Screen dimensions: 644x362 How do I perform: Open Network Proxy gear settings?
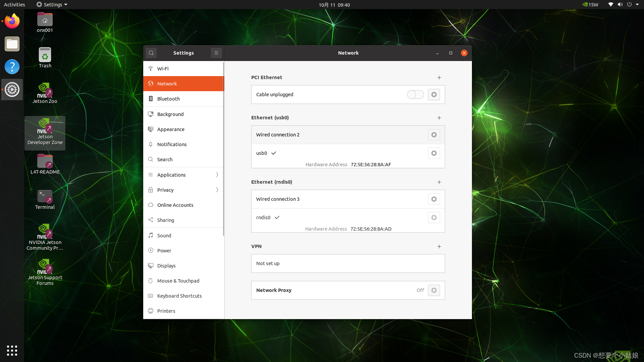click(434, 290)
